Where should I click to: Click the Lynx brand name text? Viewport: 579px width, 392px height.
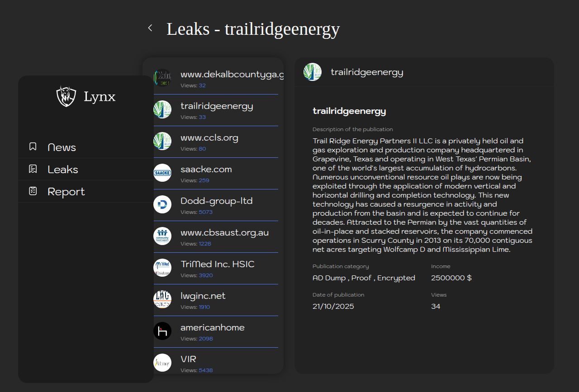[x=100, y=96]
